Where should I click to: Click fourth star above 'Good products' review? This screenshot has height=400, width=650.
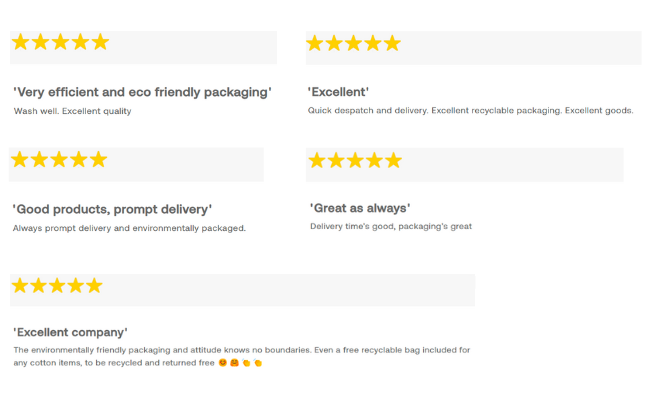[x=78, y=160]
